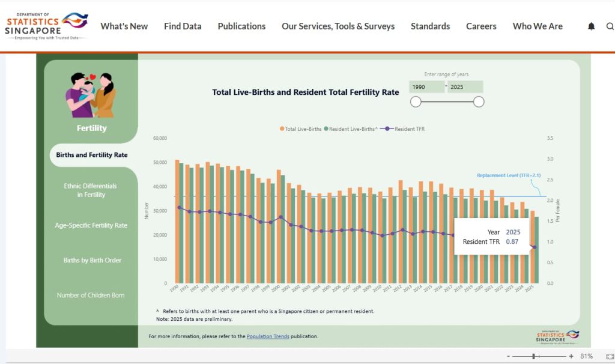Click the left handle of year range slider
This screenshot has height=364, width=615.
click(416, 102)
